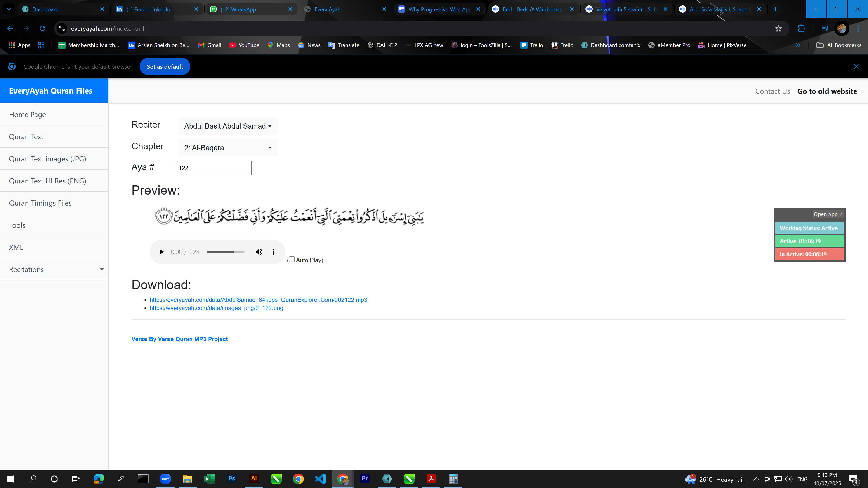Open the Extensions puzzle icon
This screenshot has height=488, width=868.
(x=801, y=29)
